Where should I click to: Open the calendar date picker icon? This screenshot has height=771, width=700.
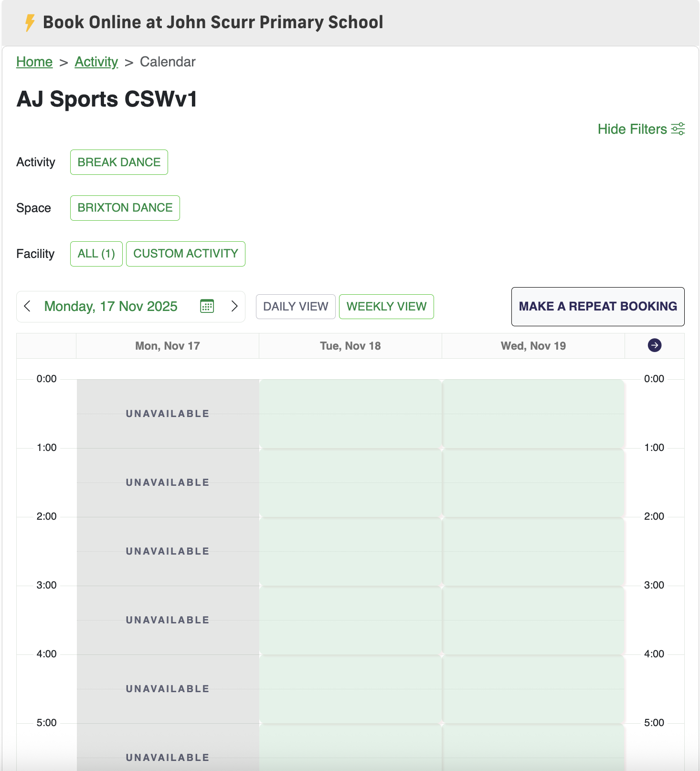[207, 306]
